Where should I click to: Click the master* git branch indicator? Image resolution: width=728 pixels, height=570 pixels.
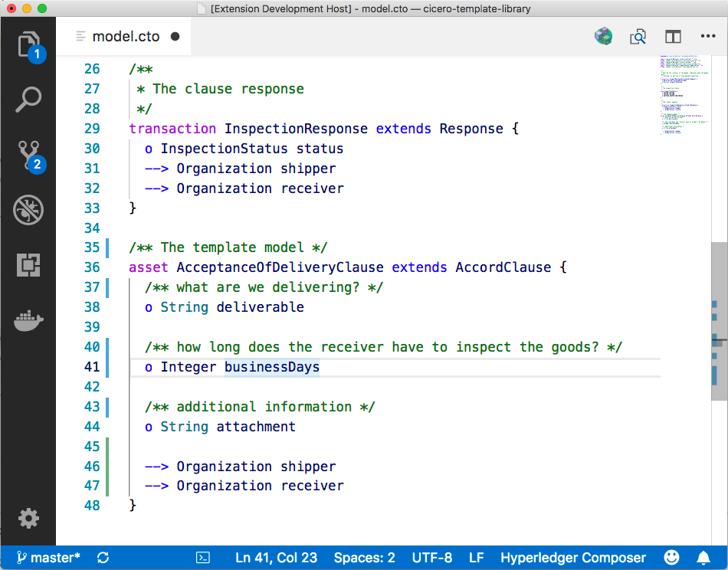[x=48, y=558]
